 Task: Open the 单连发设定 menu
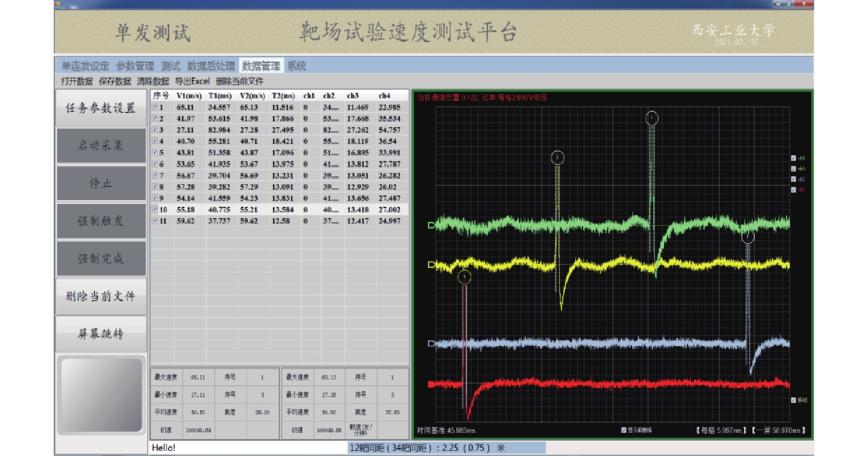[85, 66]
